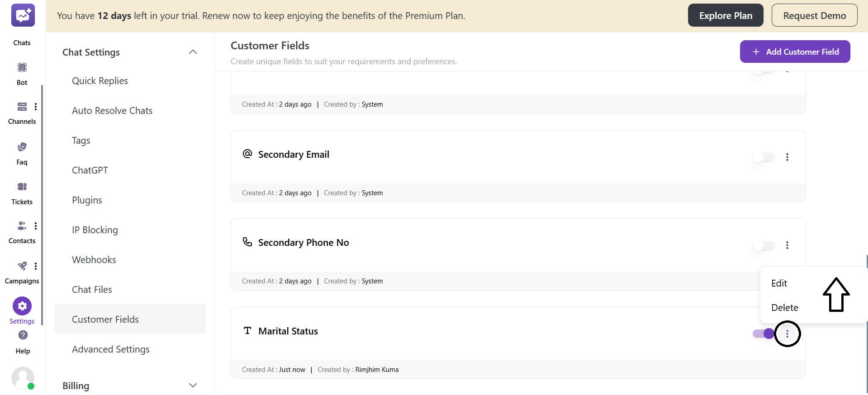The image size is (868, 395).
Task: Click the Add Customer Field button
Action: pos(795,51)
